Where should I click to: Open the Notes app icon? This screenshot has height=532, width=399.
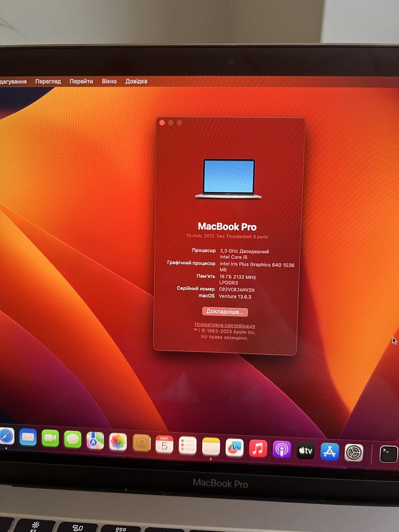click(211, 446)
